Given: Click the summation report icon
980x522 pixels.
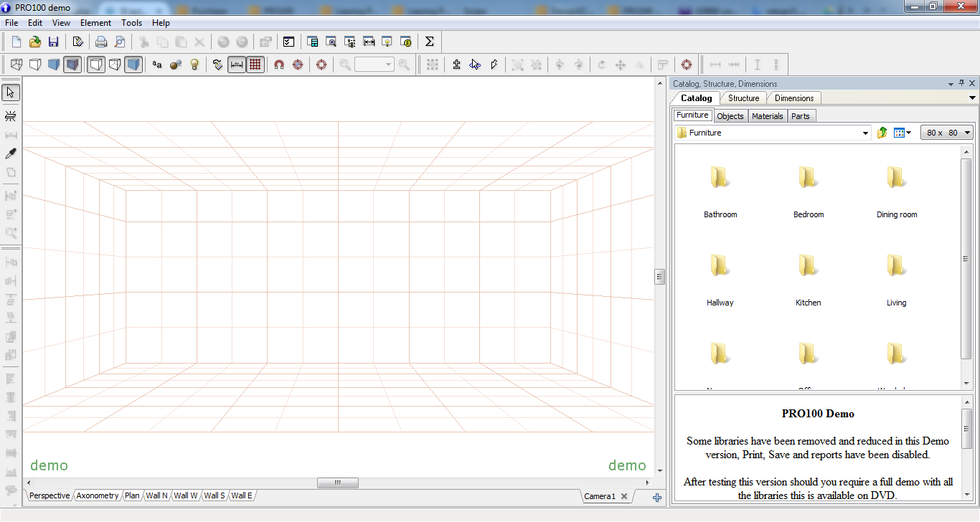Looking at the screenshot, I should [429, 41].
